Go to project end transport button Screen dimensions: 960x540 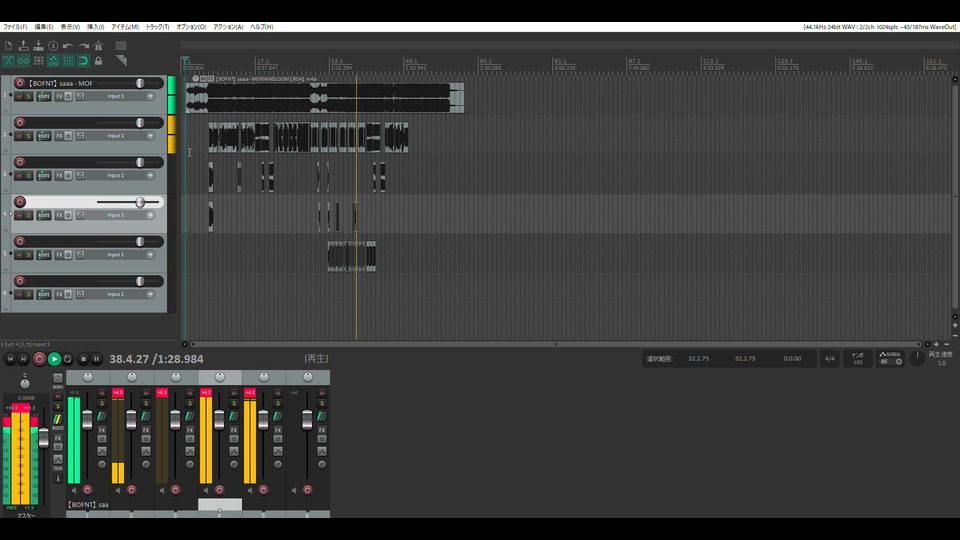click(23, 359)
